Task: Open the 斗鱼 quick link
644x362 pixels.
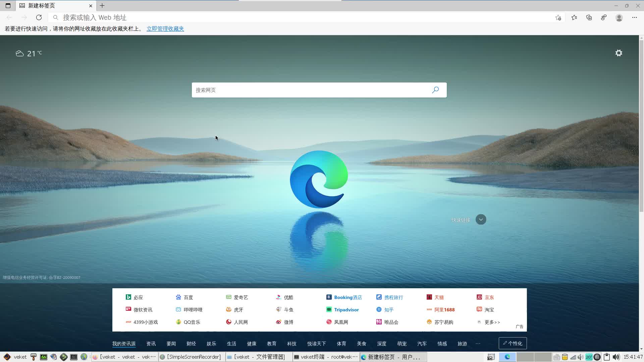Action: (284, 310)
